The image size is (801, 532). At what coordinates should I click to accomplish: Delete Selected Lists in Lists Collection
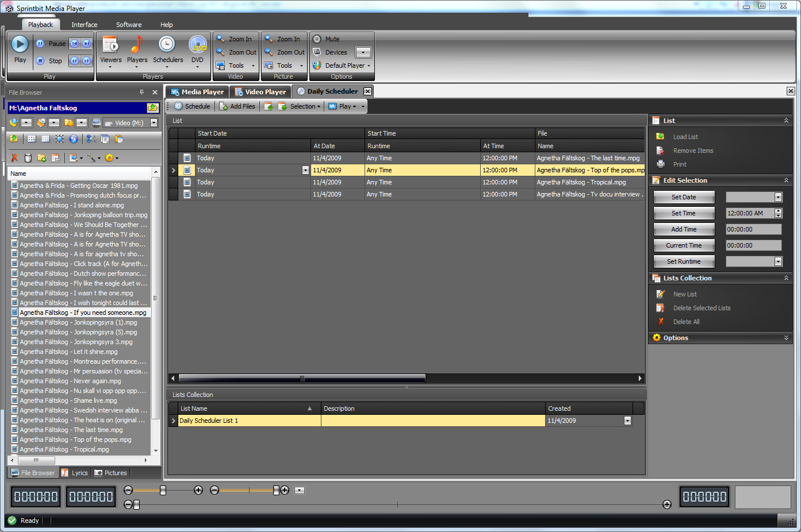pyautogui.click(x=702, y=308)
